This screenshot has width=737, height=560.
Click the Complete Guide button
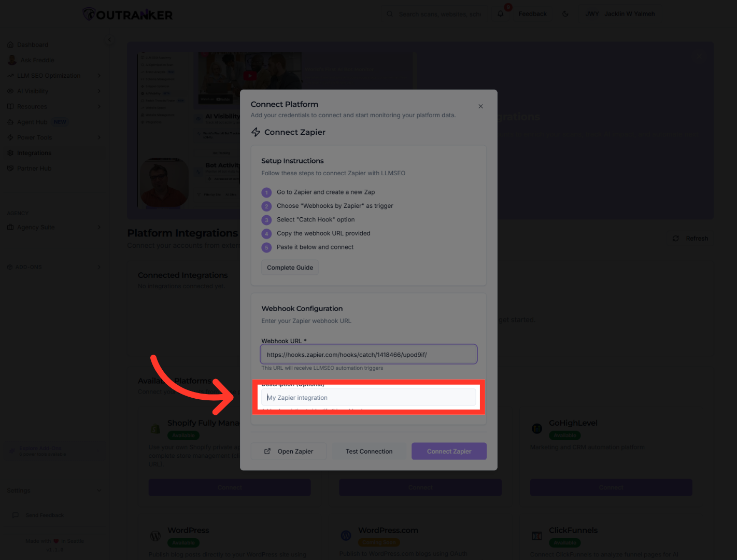[290, 268]
